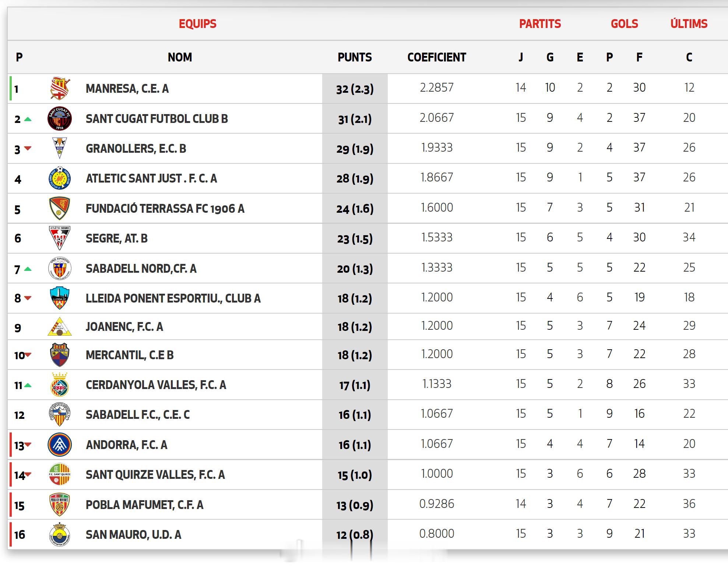
Task: Click the Atlètic Segre crest
Action: [x=60, y=238]
